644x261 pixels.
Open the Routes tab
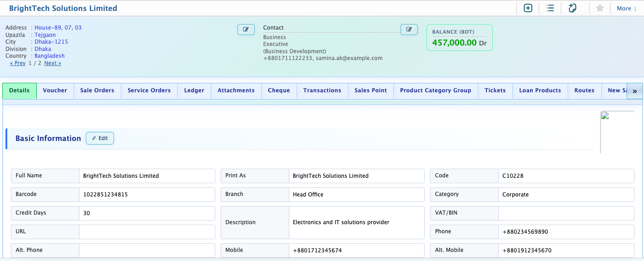point(585,91)
